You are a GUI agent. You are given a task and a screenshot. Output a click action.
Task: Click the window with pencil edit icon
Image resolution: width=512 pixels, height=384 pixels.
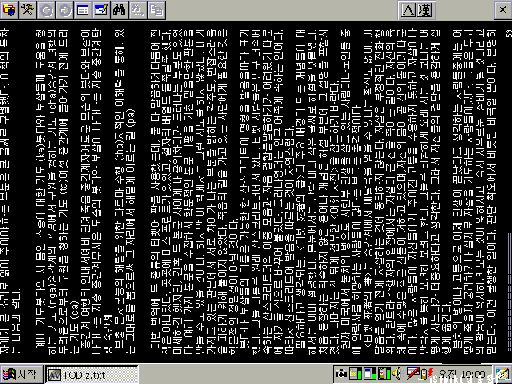[x=101, y=10]
